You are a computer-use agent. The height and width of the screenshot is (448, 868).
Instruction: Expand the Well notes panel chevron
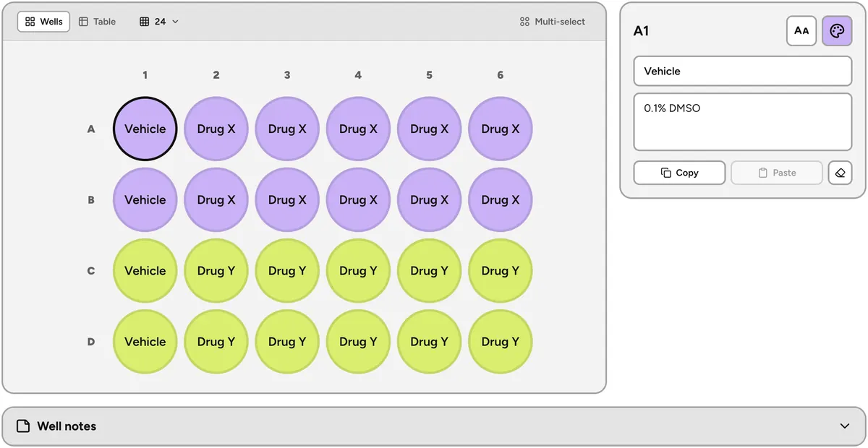coord(845,426)
